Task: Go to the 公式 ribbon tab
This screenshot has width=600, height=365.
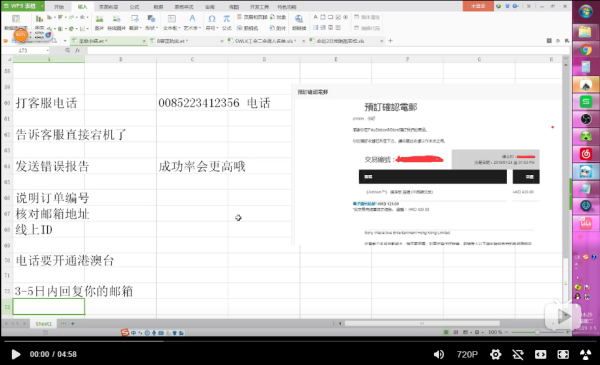Action: click(x=134, y=7)
